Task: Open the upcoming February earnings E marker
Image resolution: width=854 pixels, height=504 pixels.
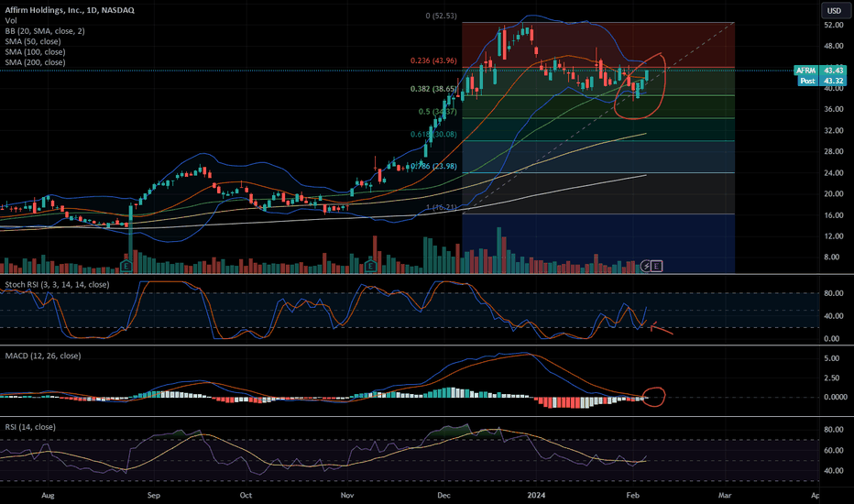Action: (x=657, y=266)
